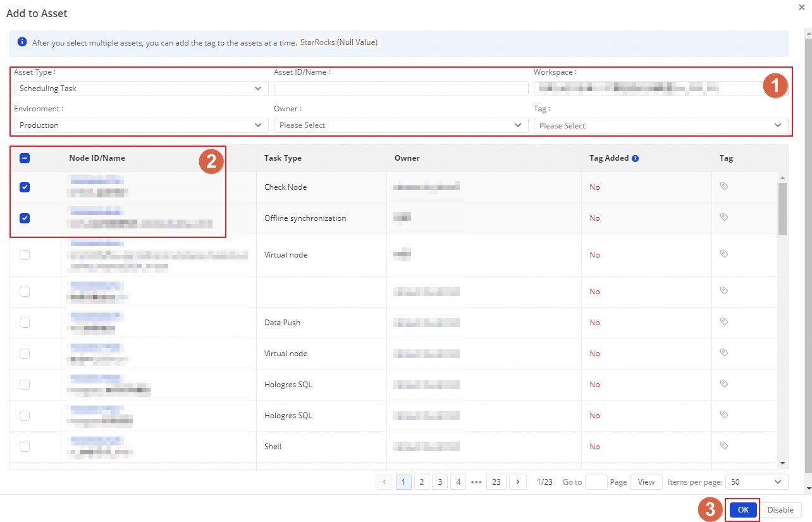
Task: Check the Data Push row checkbox
Action: tap(25, 323)
